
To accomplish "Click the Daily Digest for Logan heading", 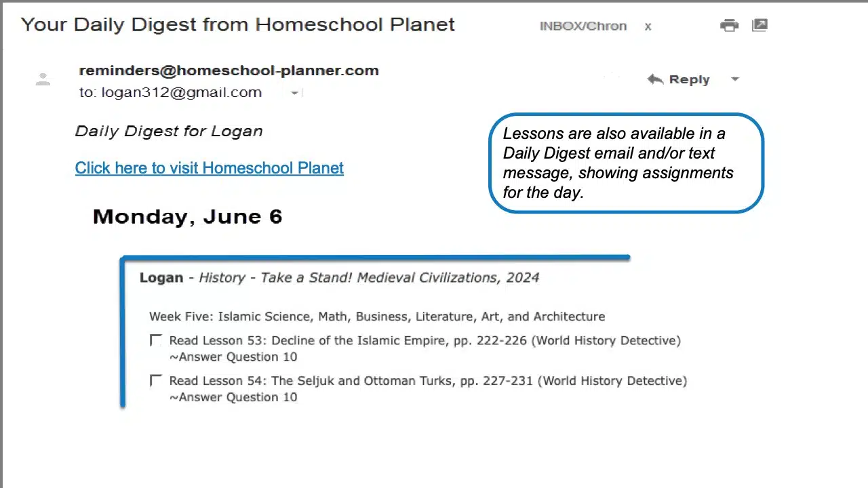I will 169,131.
